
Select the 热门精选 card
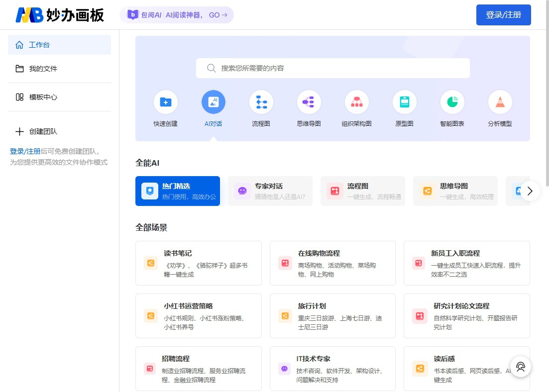tap(178, 191)
